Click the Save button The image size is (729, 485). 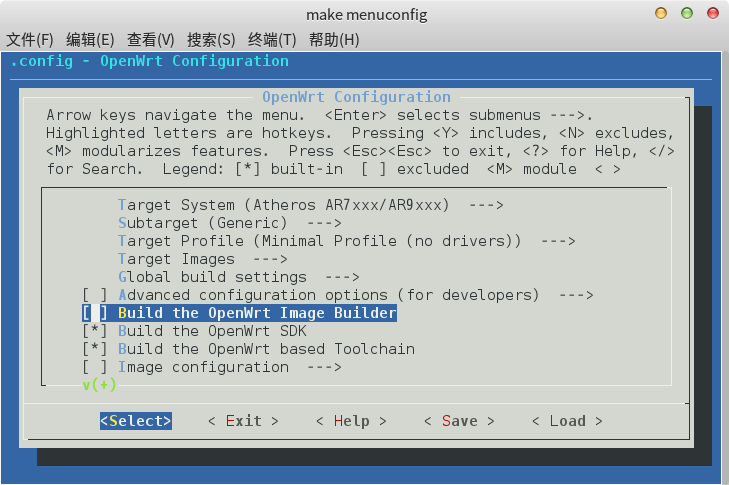pos(459,421)
